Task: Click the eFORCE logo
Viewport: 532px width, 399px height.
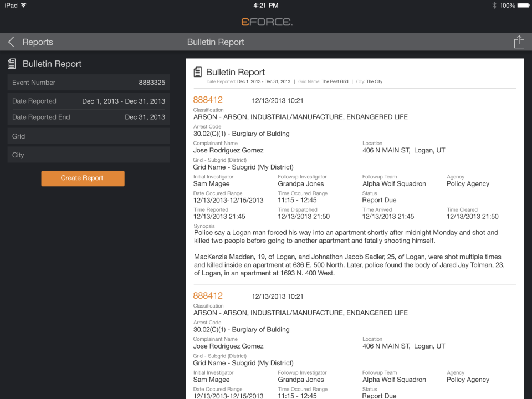Action: tap(265, 23)
